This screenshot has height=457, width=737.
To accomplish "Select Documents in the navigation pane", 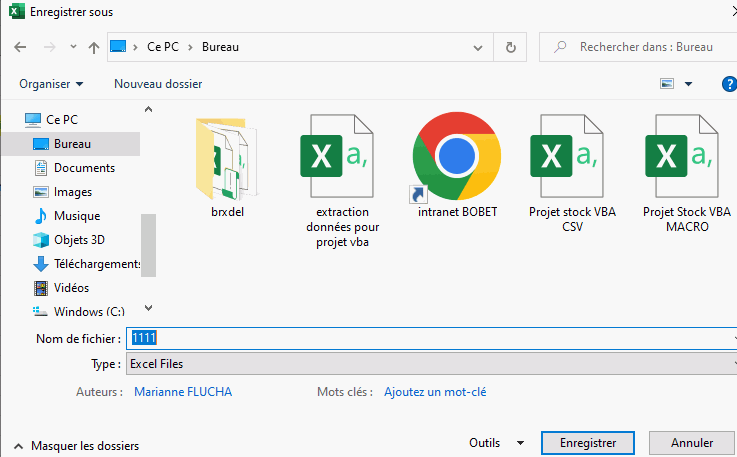I will pyautogui.click(x=84, y=168).
